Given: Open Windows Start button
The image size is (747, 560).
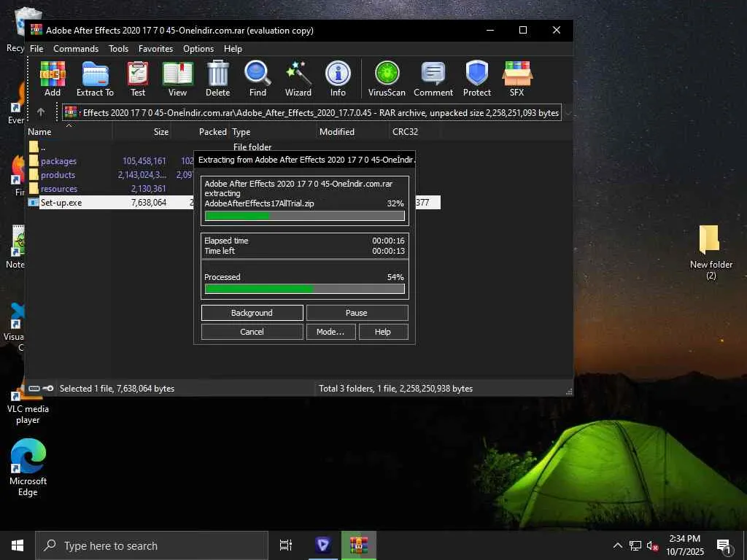Looking at the screenshot, I should pyautogui.click(x=18, y=545).
